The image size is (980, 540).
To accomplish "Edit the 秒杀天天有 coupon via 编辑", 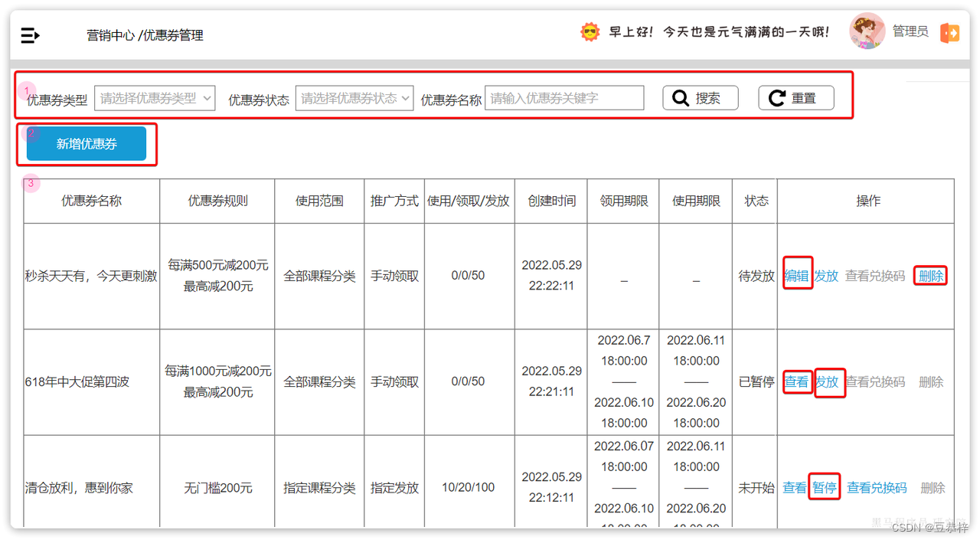I will (797, 276).
